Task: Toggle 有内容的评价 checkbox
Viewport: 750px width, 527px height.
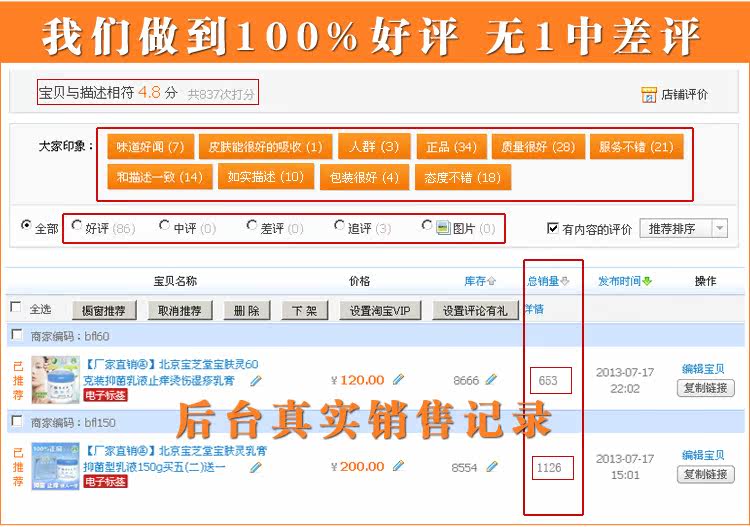Action: pos(552,228)
